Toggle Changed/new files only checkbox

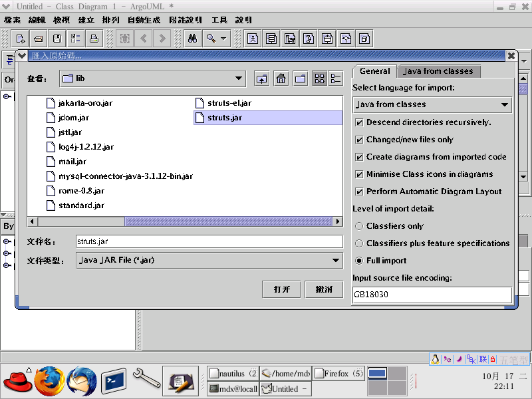click(359, 140)
